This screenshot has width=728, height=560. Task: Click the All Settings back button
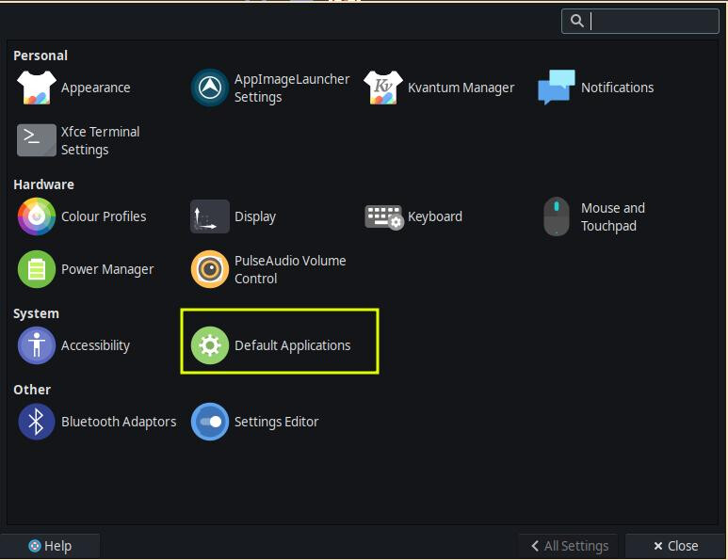click(x=569, y=546)
